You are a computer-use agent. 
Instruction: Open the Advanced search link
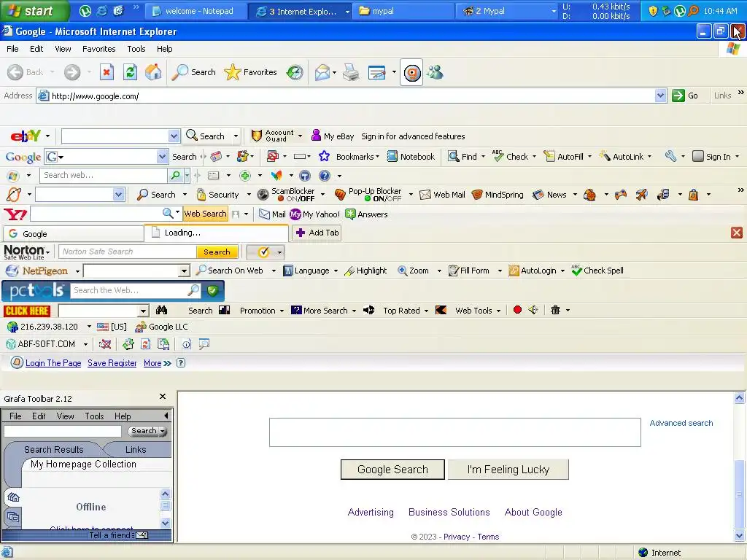click(x=681, y=423)
